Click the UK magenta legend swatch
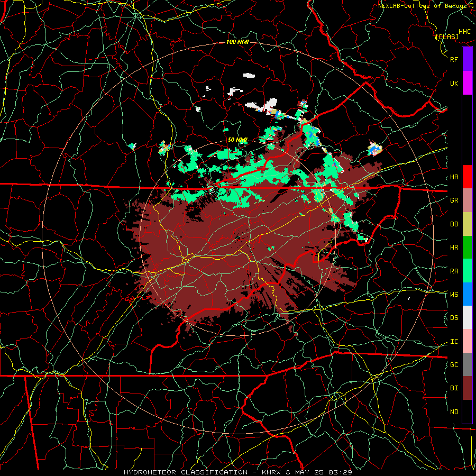 pyautogui.click(x=467, y=83)
